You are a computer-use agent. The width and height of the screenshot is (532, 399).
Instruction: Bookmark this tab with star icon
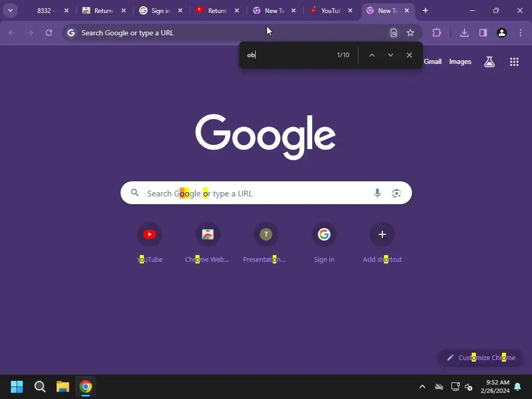[x=410, y=33]
